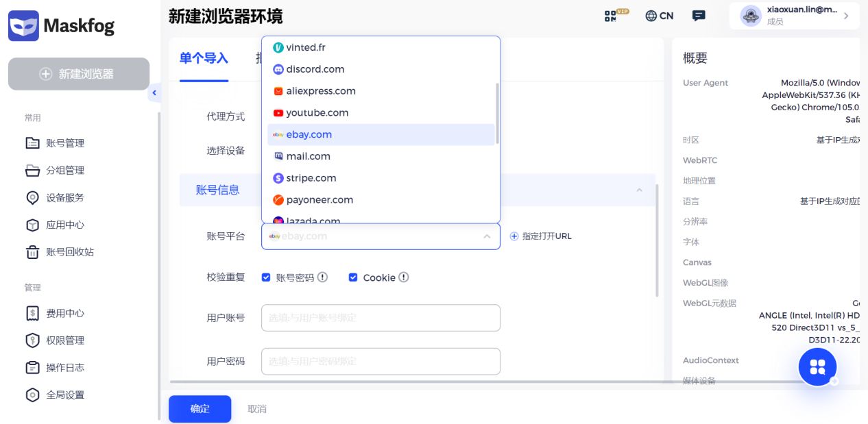Open 操作日志 clipboard icon
The image size is (868, 424).
32,368
